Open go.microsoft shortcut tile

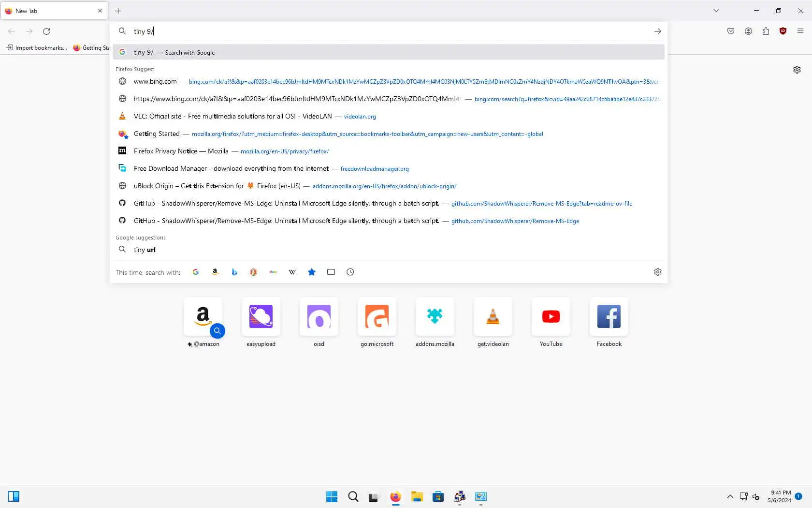(377, 316)
